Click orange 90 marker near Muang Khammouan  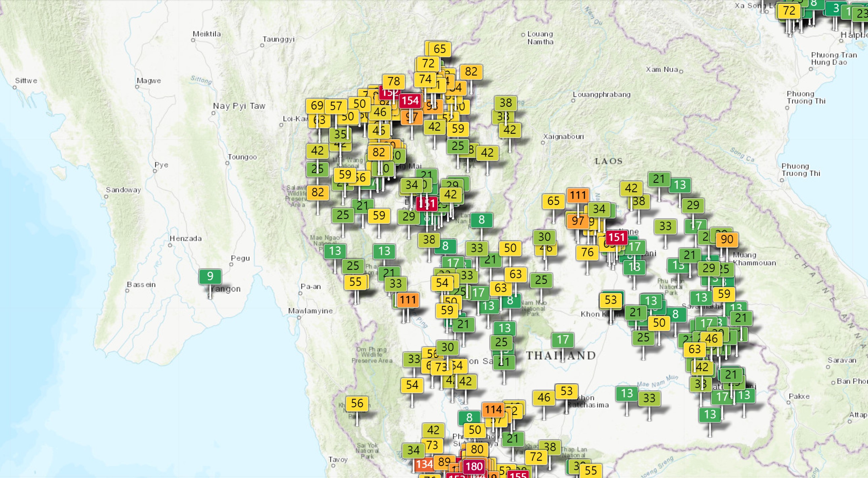727,239
